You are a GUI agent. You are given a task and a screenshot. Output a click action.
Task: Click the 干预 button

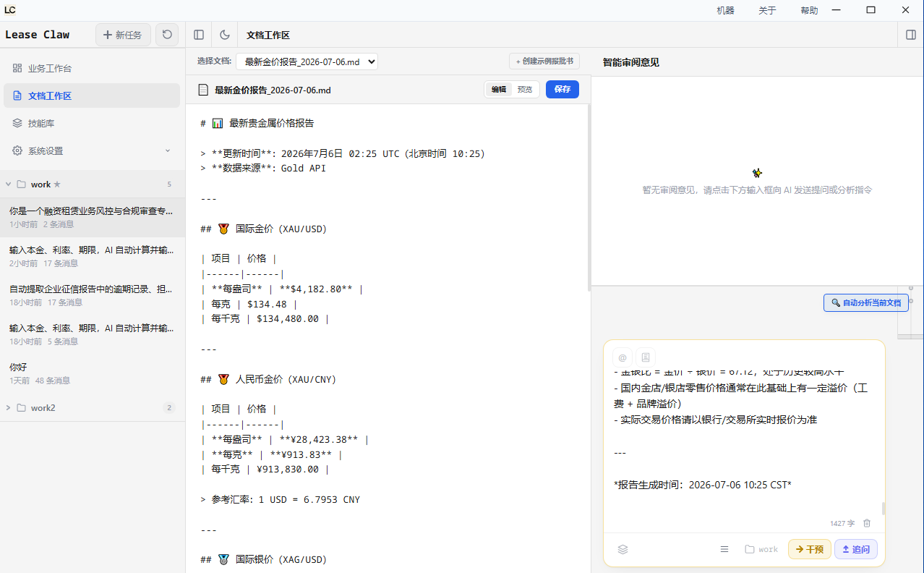809,549
